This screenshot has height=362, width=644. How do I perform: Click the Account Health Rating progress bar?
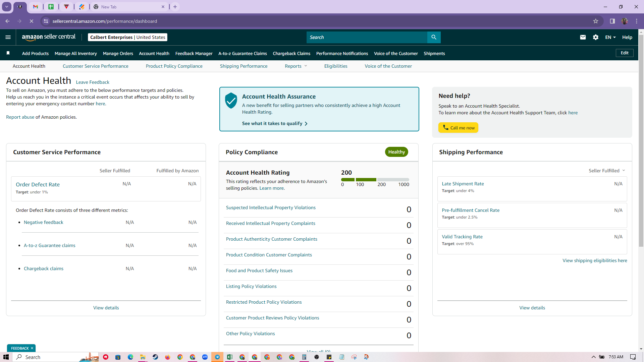click(x=375, y=180)
